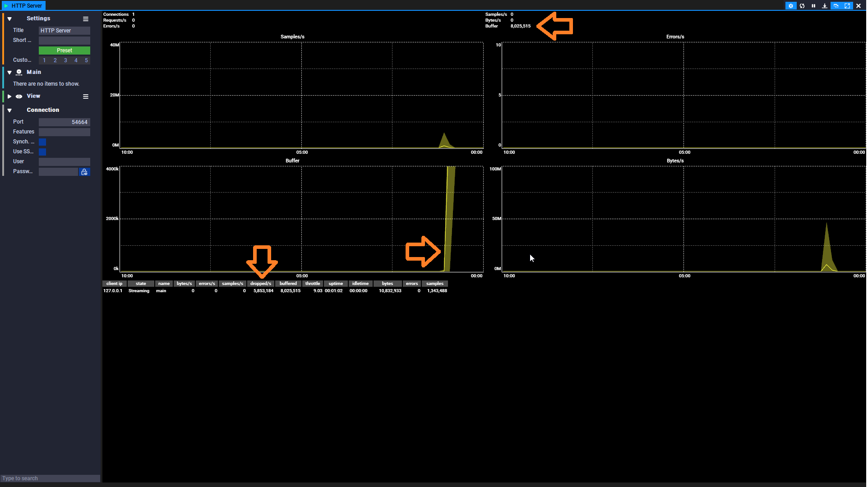The height and width of the screenshot is (487, 868).
Task: Select custom preset 3
Action: pyautogui.click(x=65, y=60)
